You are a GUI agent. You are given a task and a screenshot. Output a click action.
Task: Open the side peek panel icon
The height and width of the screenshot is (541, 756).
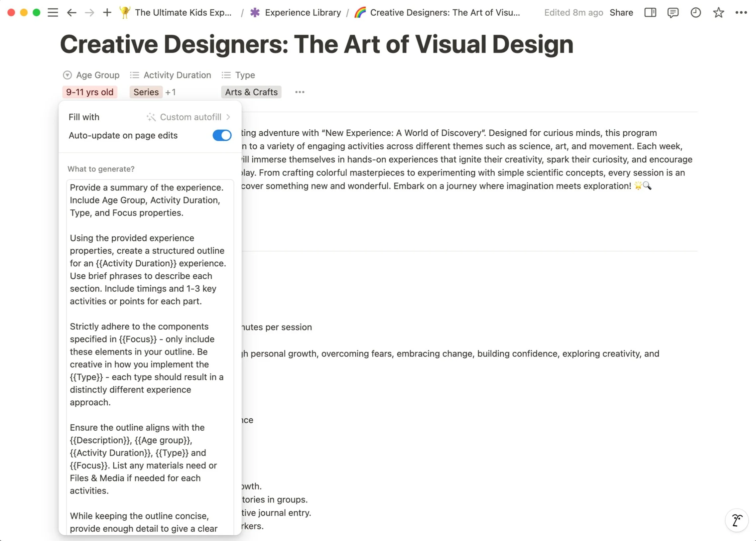[x=650, y=13]
